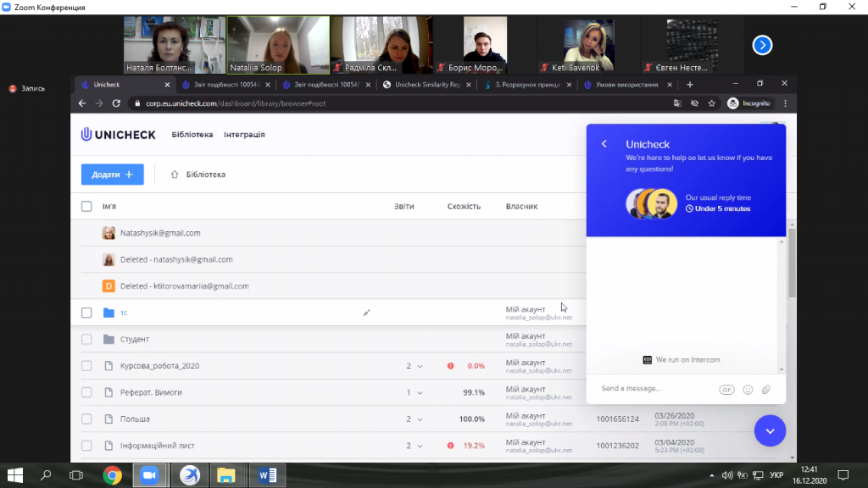Click the bookmark star in address bar
Viewport: 868px width, 488px height.
[712, 103]
